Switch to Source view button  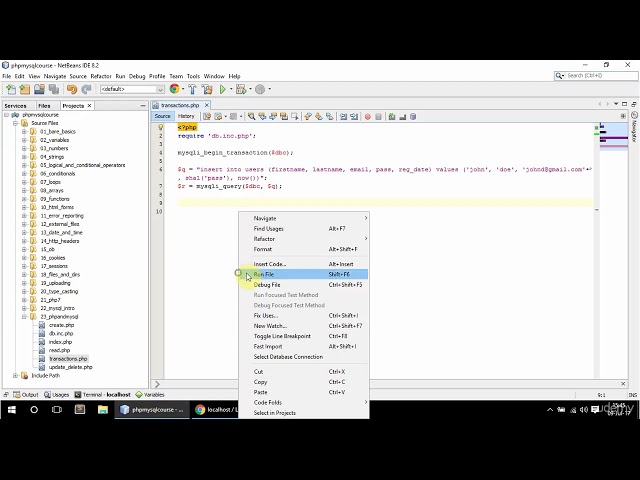[x=162, y=116]
